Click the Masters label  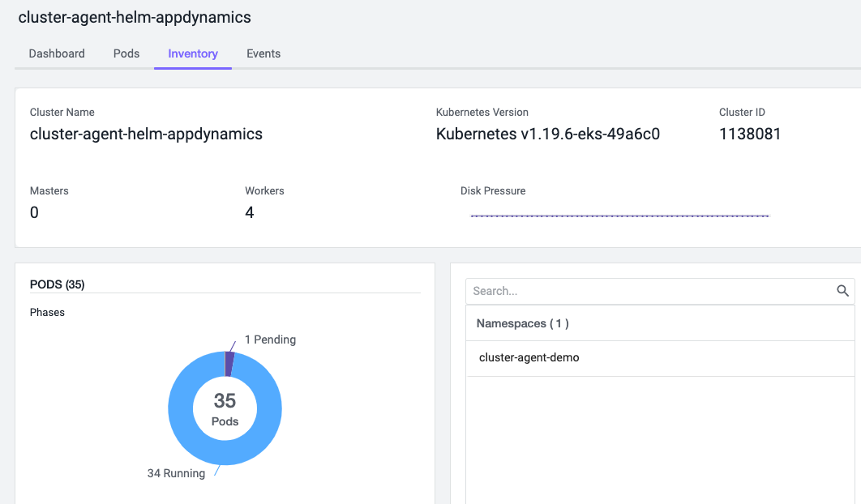(49, 190)
